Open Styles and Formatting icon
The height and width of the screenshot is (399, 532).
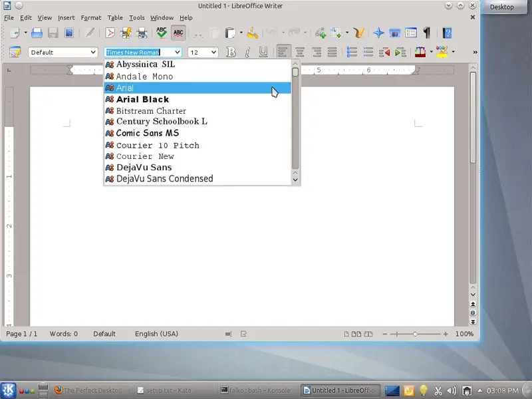pyautogui.click(x=15, y=53)
